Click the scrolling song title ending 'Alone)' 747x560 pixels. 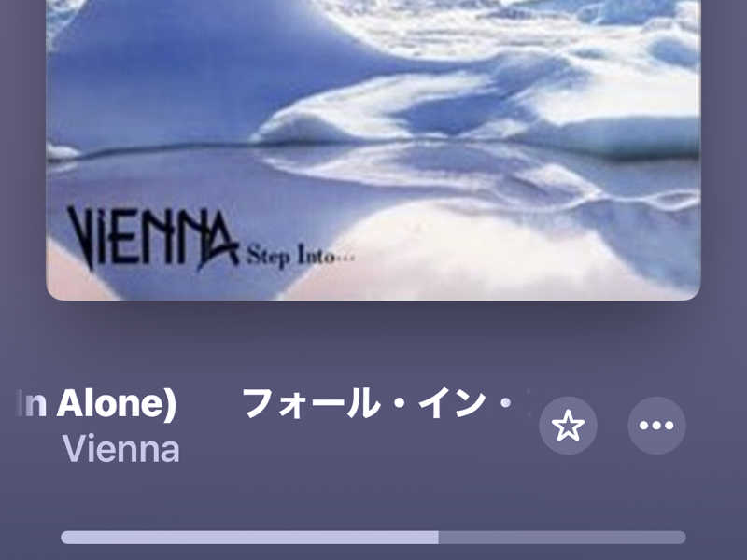(x=97, y=404)
